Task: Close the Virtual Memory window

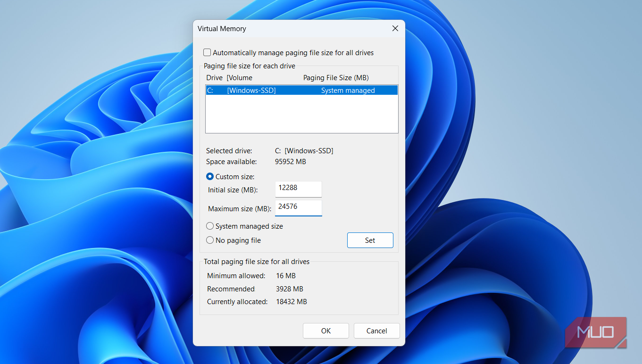Action: tap(395, 29)
